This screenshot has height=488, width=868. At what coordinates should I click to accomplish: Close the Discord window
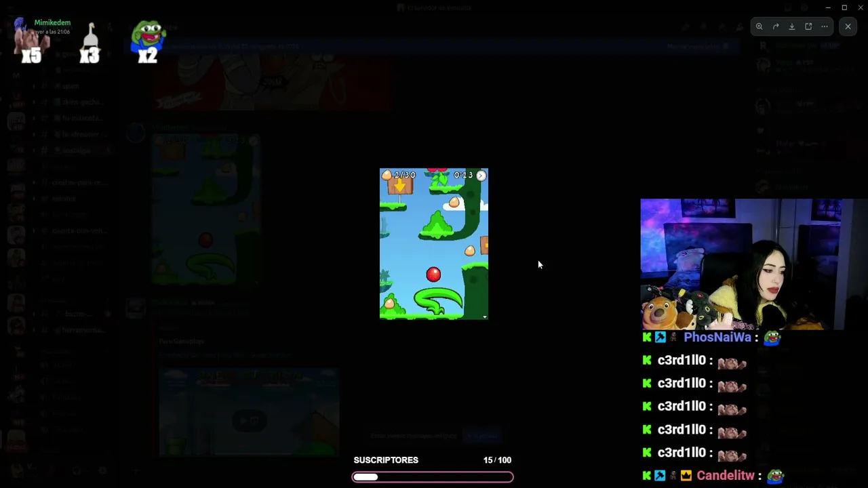click(861, 7)
